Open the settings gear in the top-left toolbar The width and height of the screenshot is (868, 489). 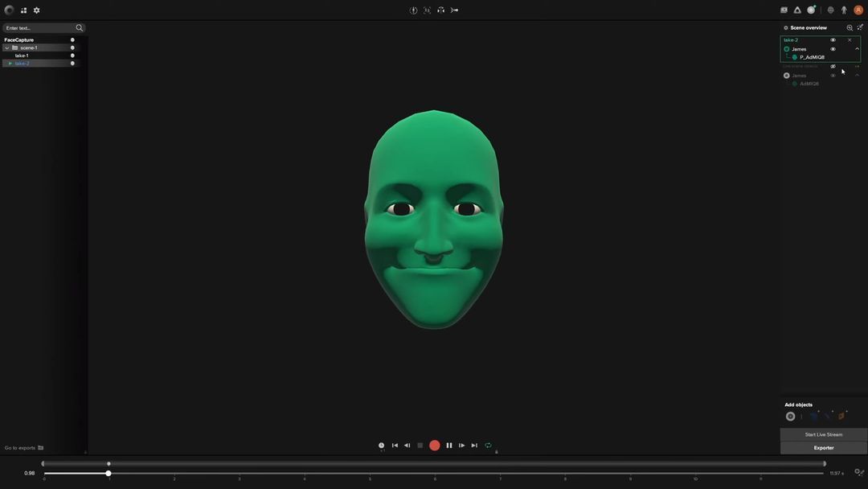(x=36, y=10)
